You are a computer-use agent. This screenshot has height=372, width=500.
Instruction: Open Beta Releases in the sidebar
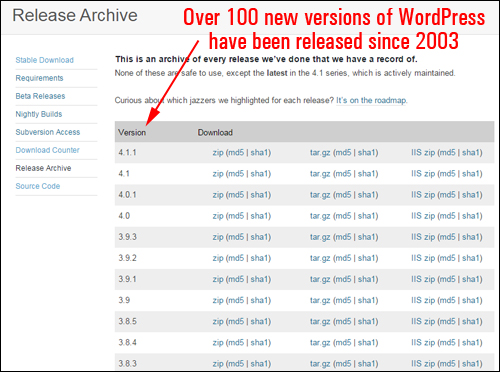click(x=40, y=96)
